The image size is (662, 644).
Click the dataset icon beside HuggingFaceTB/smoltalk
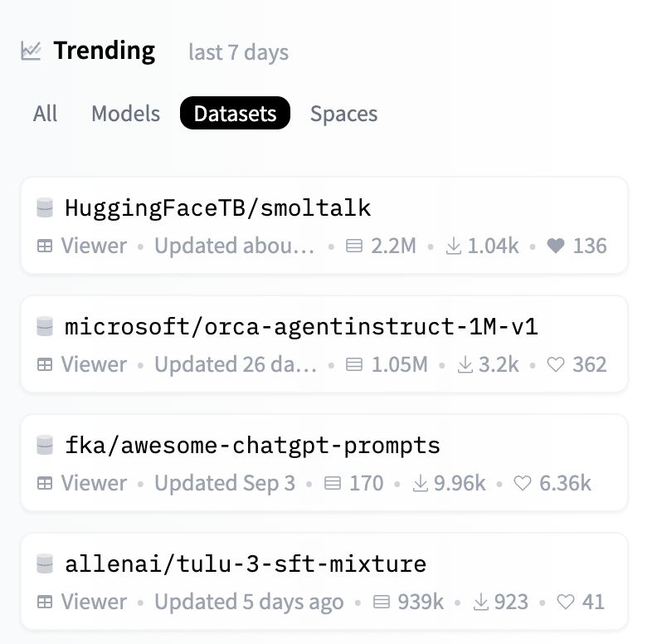point(45,207)
